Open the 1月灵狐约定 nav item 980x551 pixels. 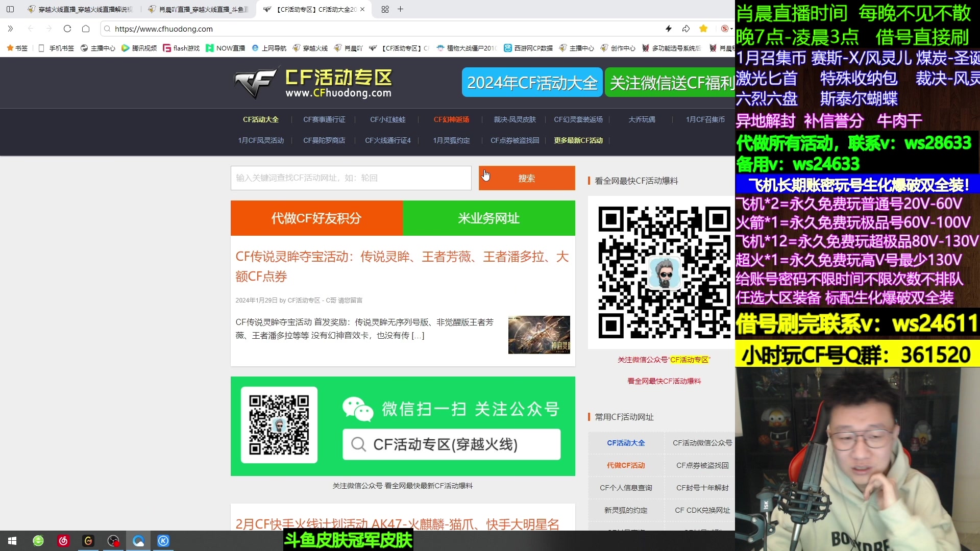[x=451, y=140]
